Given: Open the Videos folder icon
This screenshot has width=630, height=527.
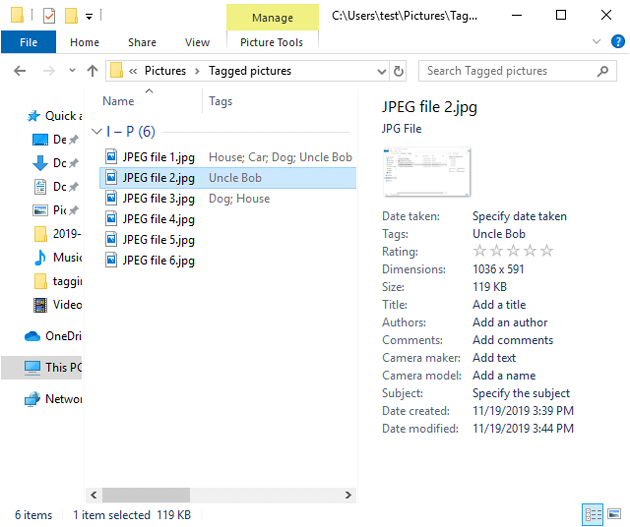Looking at the screenshot, I should click(x=40, y=305).
